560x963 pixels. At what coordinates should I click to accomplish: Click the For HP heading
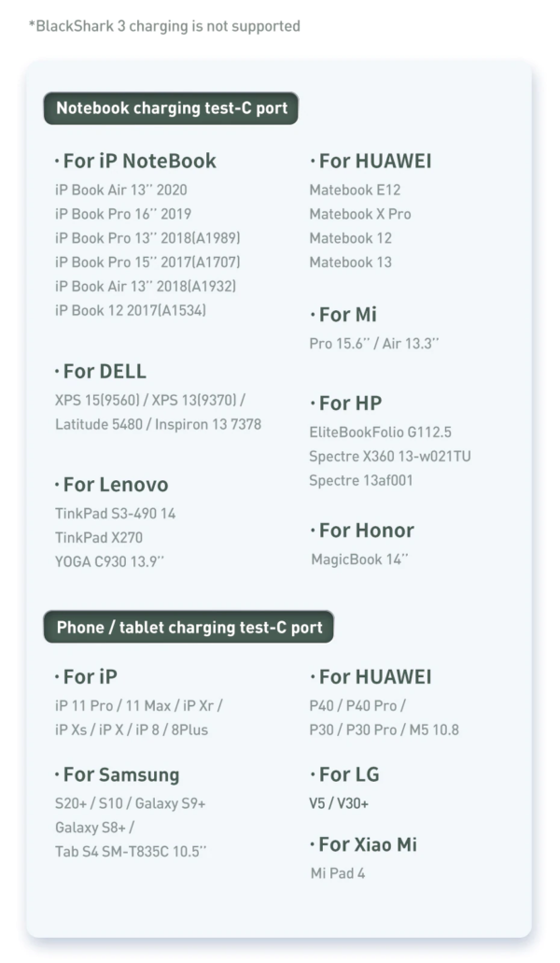346,404
